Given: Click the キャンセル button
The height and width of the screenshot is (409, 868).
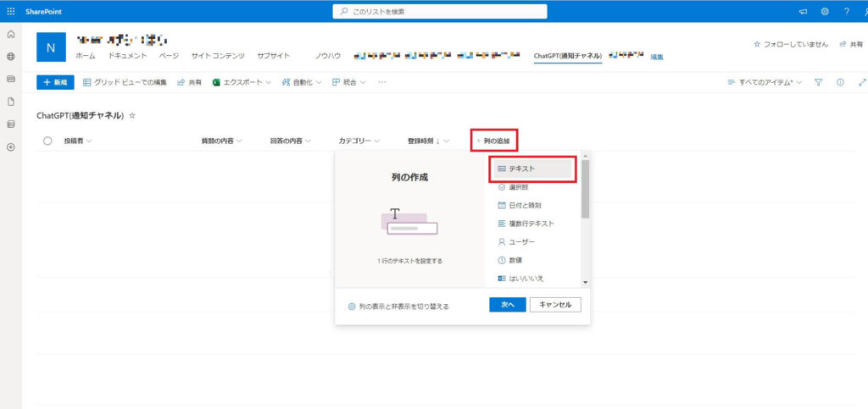Looking at the screenshot, I should click(x=555, y=305).
